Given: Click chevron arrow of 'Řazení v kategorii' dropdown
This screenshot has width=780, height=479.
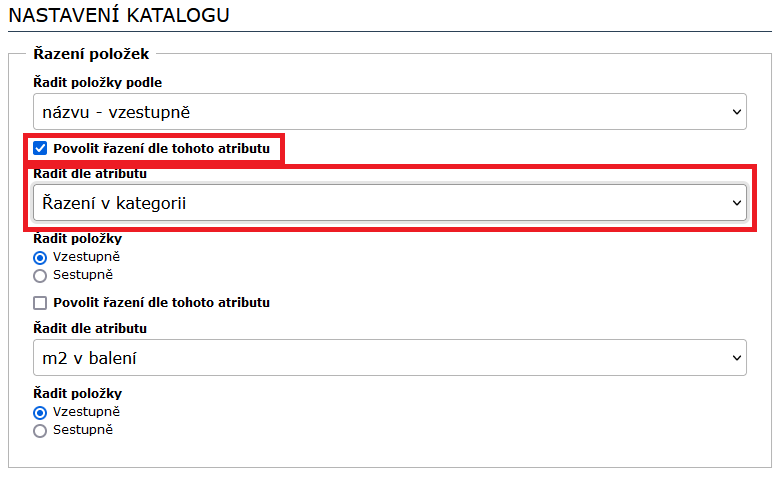Looking at the screenshot, I should coord(736,204).
